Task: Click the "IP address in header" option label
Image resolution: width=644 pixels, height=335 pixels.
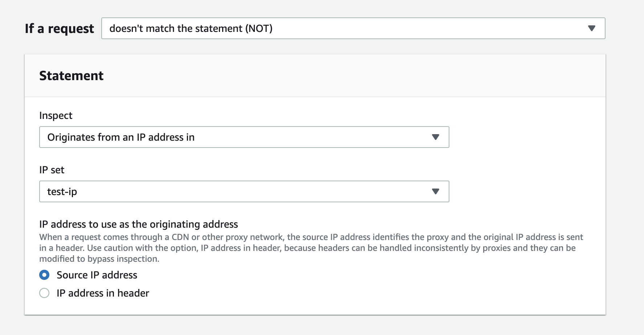Action: pyautogui.click(x=103, y=293)
